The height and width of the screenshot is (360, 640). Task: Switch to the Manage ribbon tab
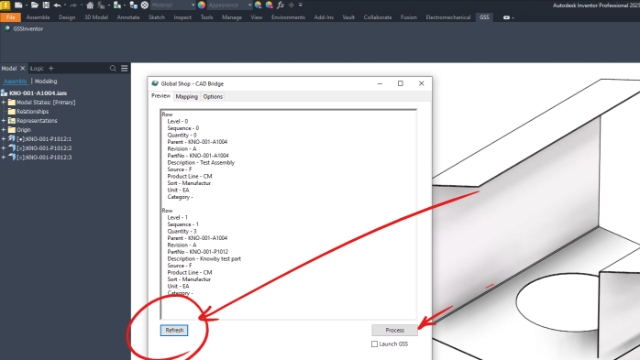[232, 17]
